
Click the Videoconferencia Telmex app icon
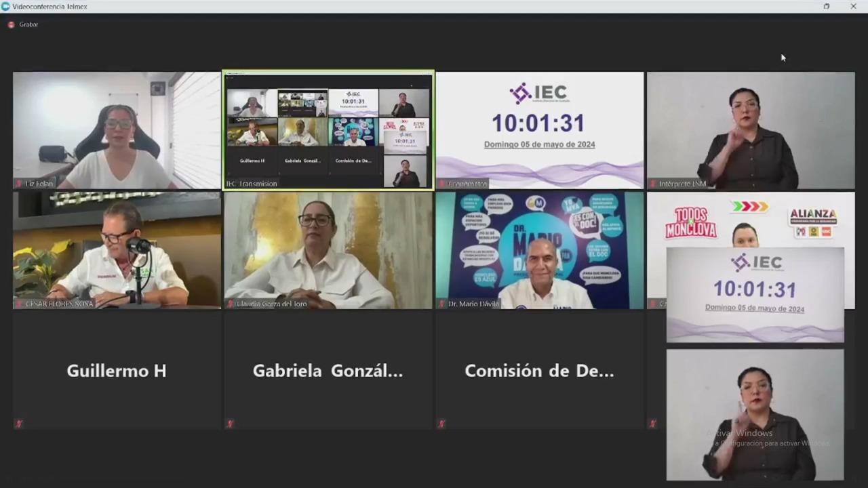(x=5, y=6)
